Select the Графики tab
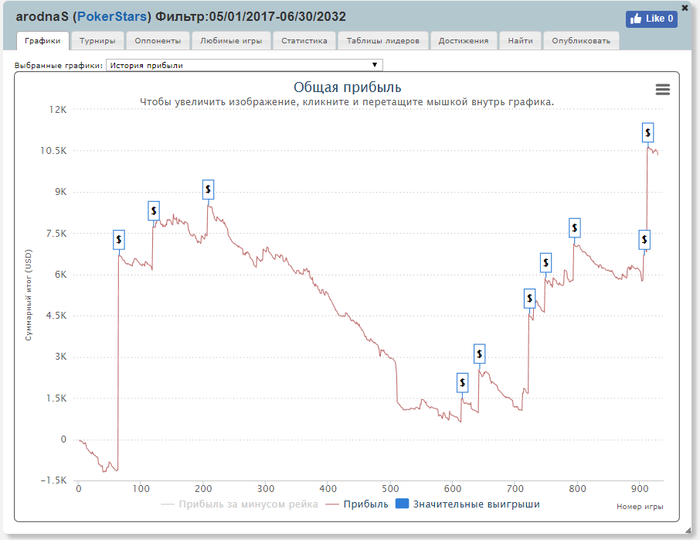700x540 pixels. point(43,41)
